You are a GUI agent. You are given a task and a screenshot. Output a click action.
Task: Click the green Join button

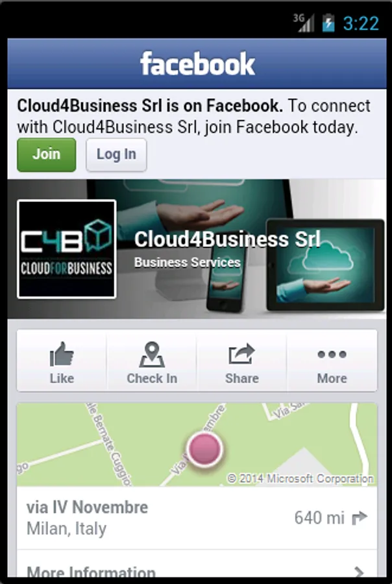47,154
